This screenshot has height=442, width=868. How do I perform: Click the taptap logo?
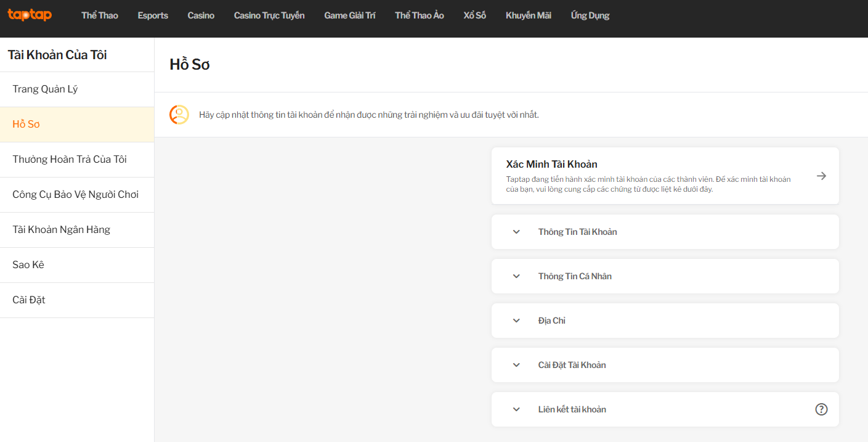[30, 15]
